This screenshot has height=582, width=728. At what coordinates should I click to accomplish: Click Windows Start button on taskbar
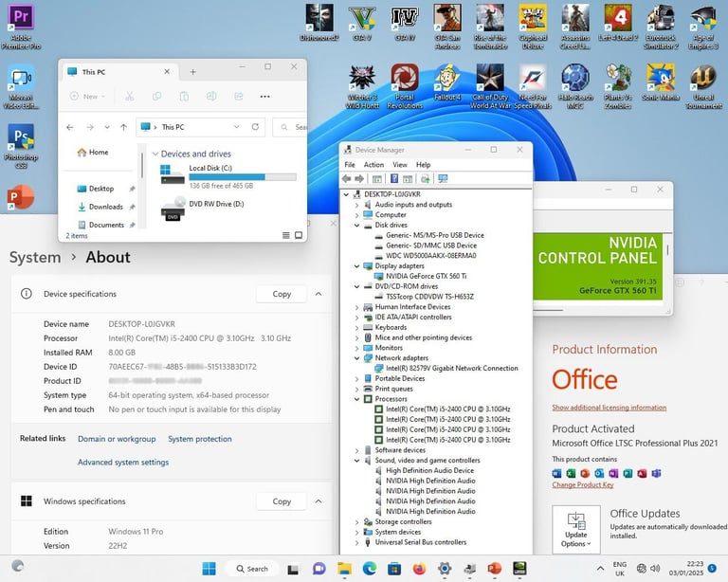coord(209,569)
